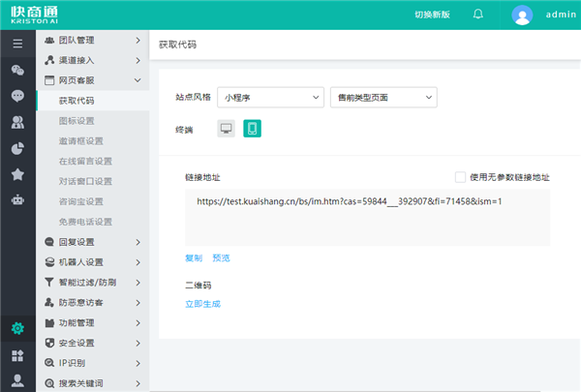Screen dimensions: 581x392
Task: Open 在线留言设置 menu item
Action: 86,161
